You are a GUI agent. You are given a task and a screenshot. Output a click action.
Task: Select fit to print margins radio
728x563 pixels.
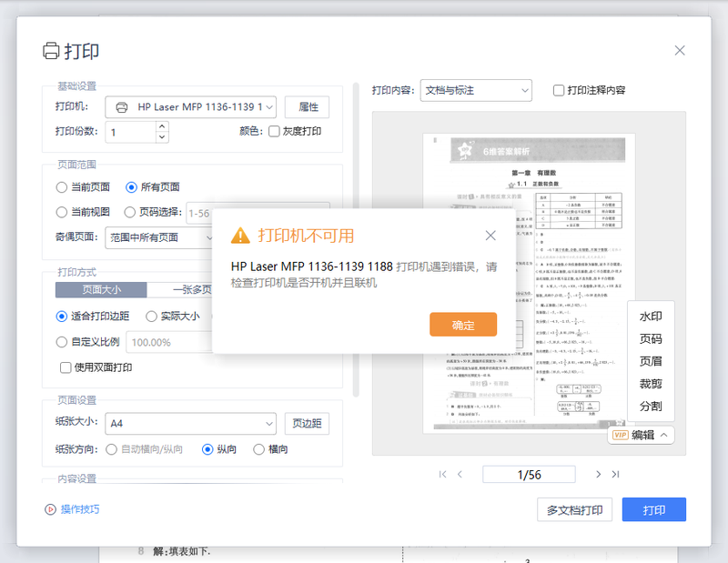(61, 317)
